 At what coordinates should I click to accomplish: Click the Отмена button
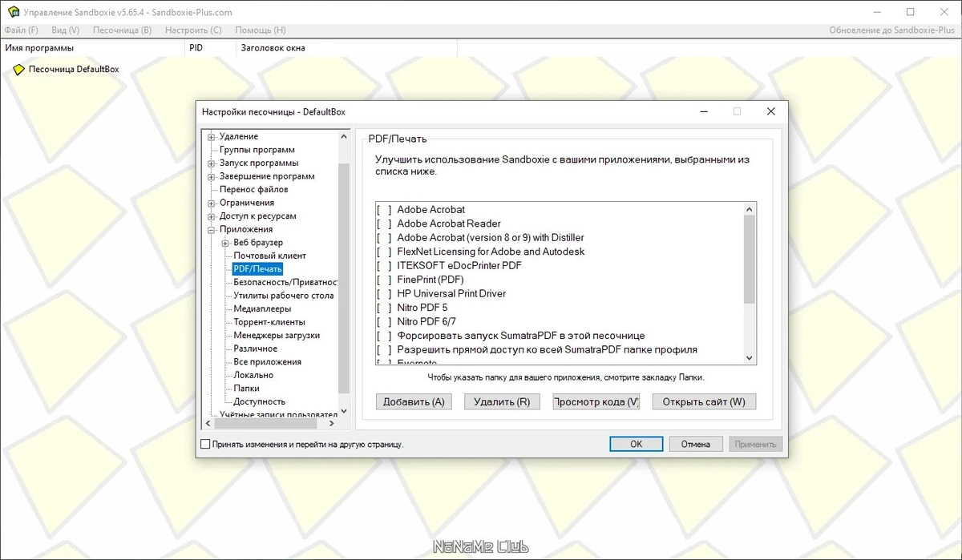(x=696, y=444)
